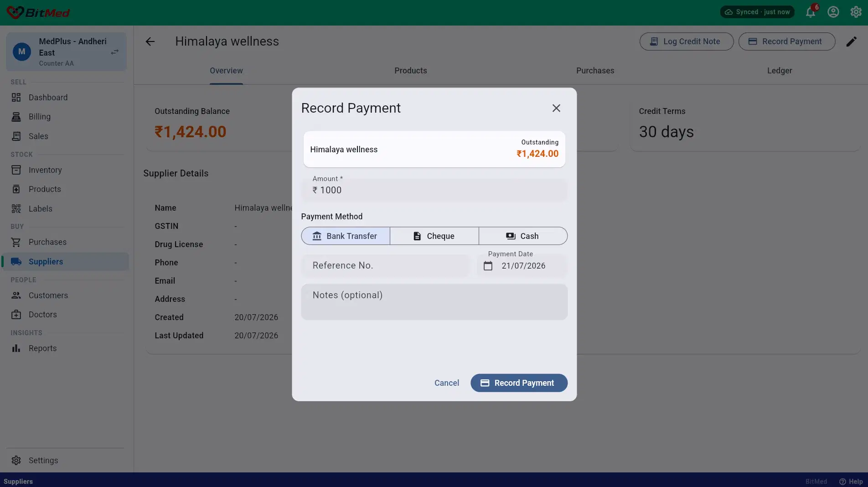Click the 30 days credit terms value
The width and height of the screenshot is (868, 487).
tap(666, 132)
